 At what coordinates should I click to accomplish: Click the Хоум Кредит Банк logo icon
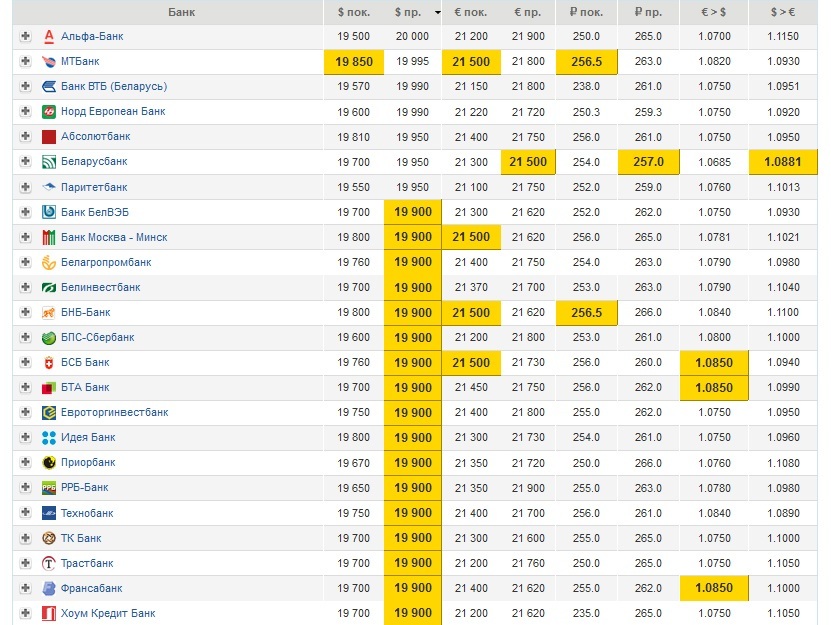point(49,613)
